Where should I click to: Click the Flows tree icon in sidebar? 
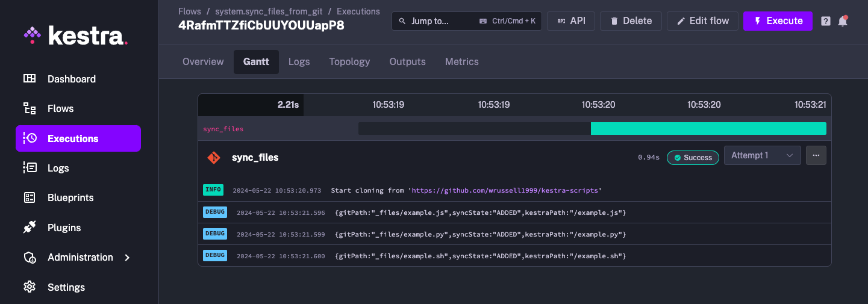30,108
